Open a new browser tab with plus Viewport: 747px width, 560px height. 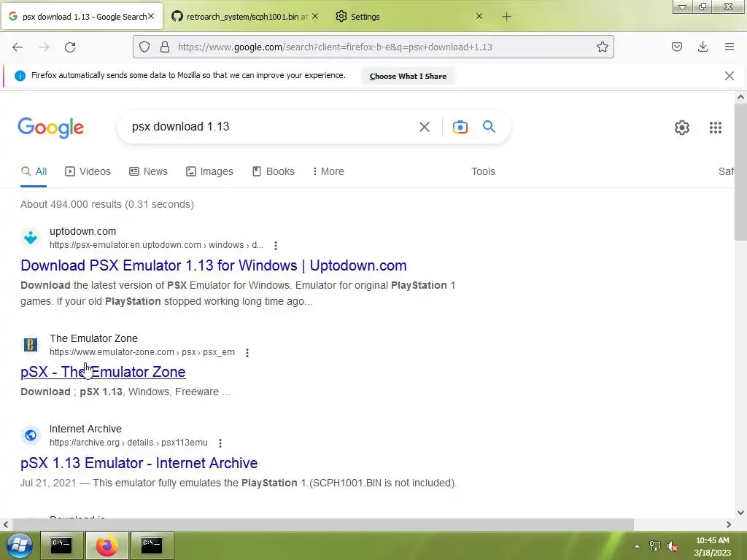506,17
